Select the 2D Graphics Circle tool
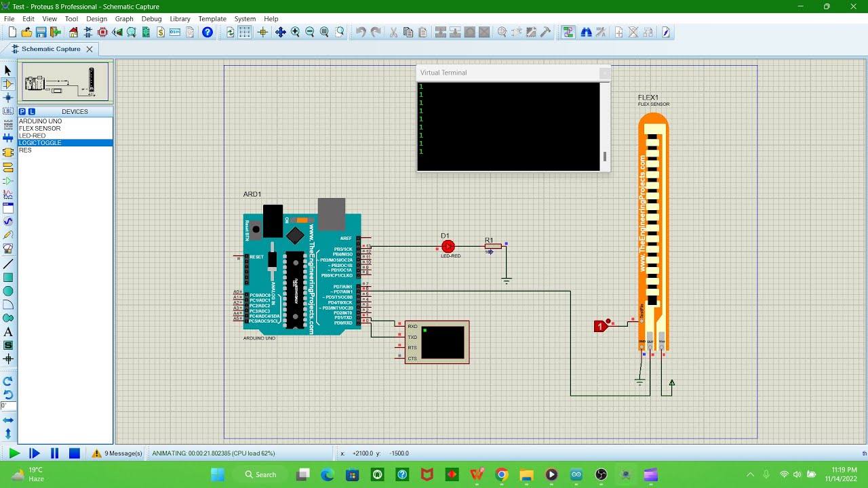The height and width of the screenshot is (488, 868). [x=8, y=291]
